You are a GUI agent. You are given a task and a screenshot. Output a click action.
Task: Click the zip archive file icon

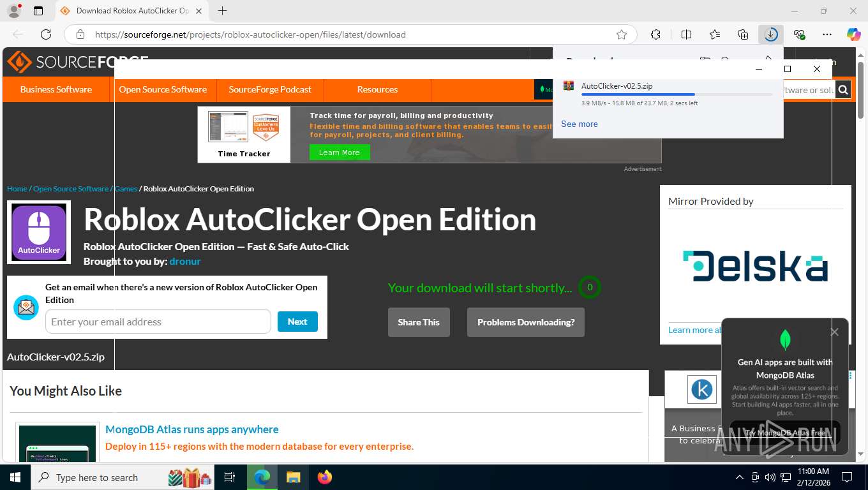[568, 85]
